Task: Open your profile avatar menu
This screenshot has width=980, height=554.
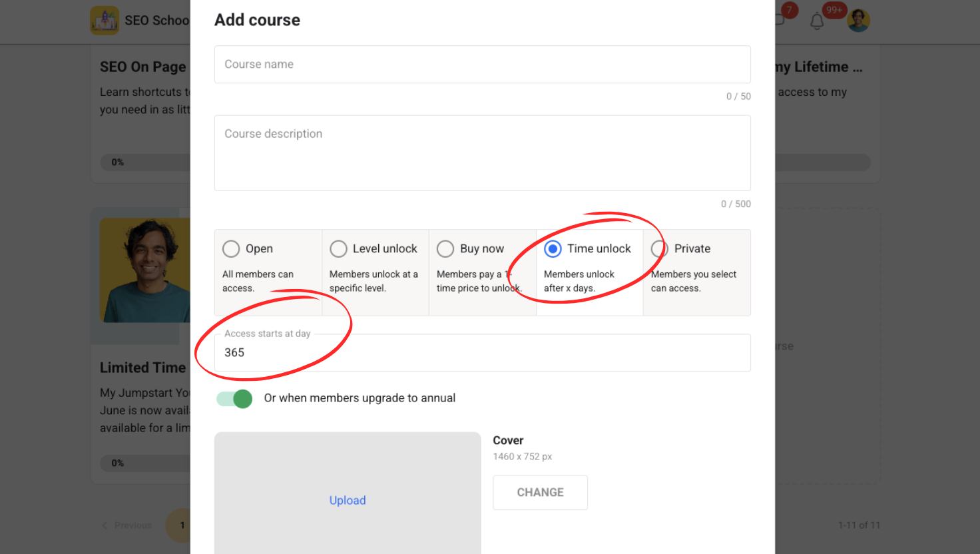Action: coord(858,21)
